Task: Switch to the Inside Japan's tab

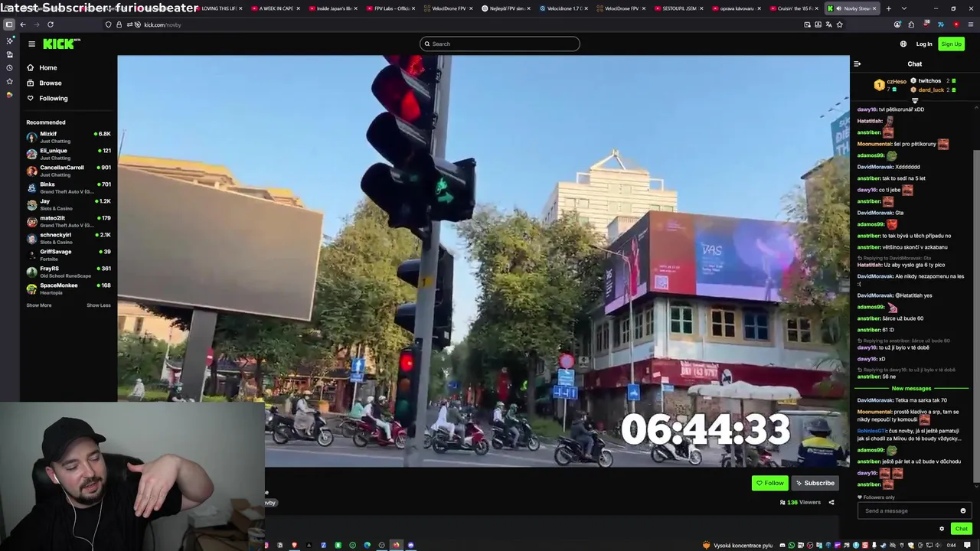Action: click(x=334, y=8)
